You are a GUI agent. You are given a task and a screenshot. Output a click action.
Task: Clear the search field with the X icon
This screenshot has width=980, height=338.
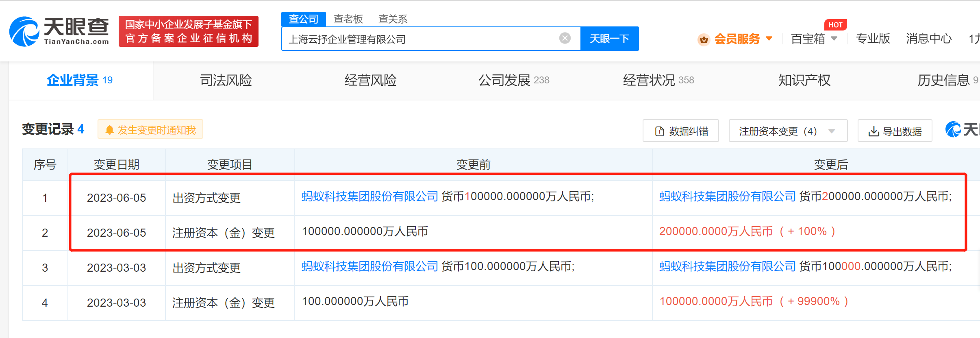coord(565,38)
